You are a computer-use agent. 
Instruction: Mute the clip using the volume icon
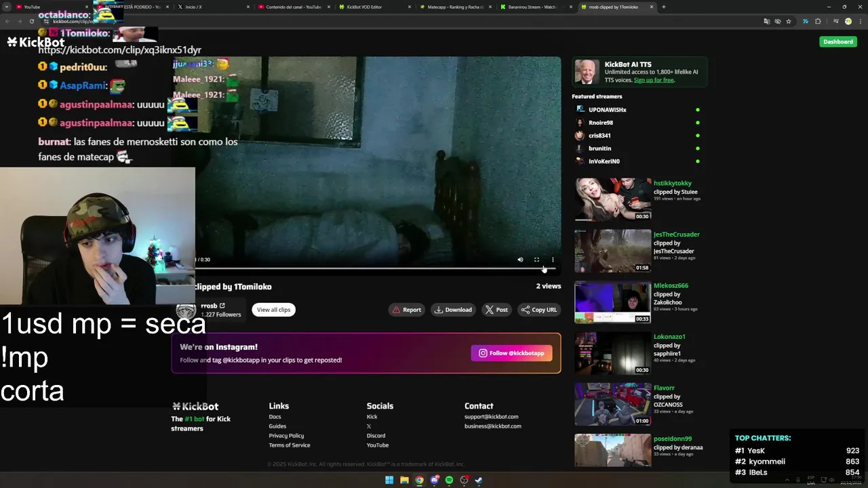[x=520, y=260]
